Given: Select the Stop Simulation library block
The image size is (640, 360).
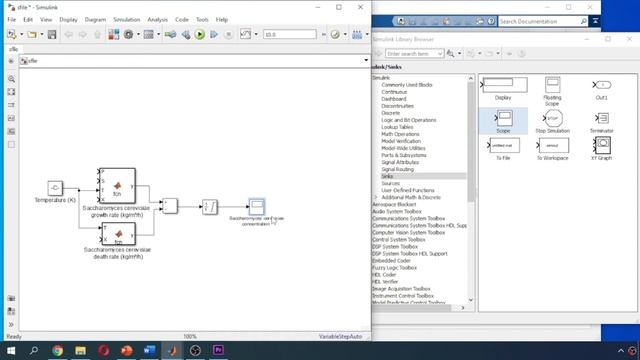Looking at the screenshot, I should click(x=553, y=121).
